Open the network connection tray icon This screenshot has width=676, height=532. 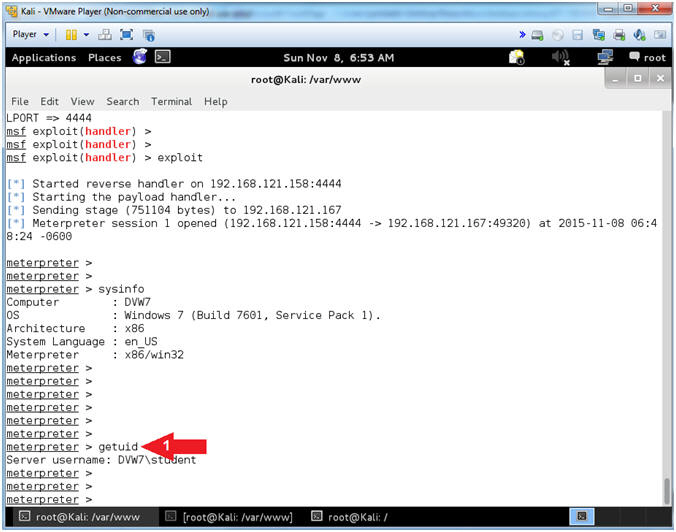(x=605, y=57)
